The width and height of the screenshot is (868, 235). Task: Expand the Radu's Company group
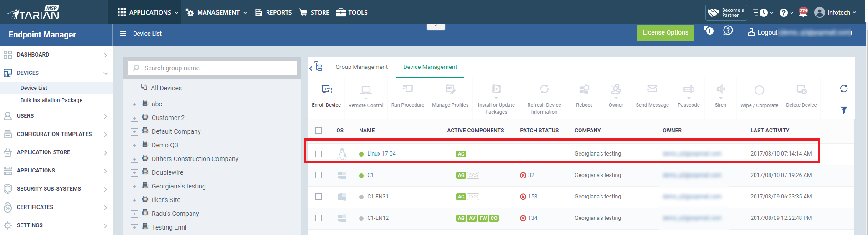click(134, 214)
